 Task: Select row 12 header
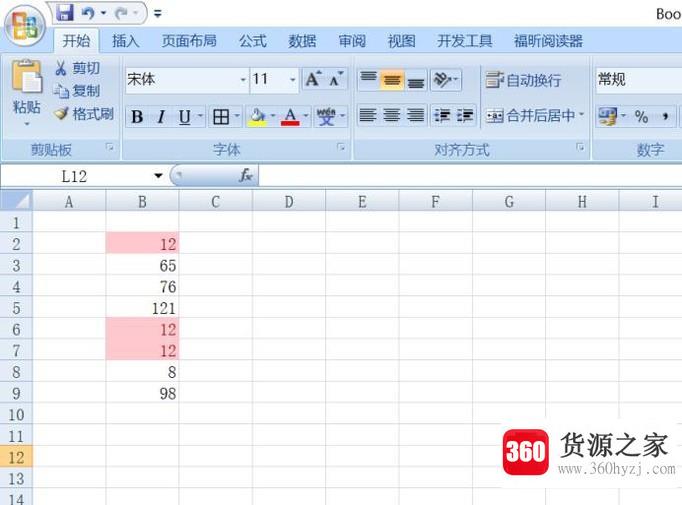(16, 457)
